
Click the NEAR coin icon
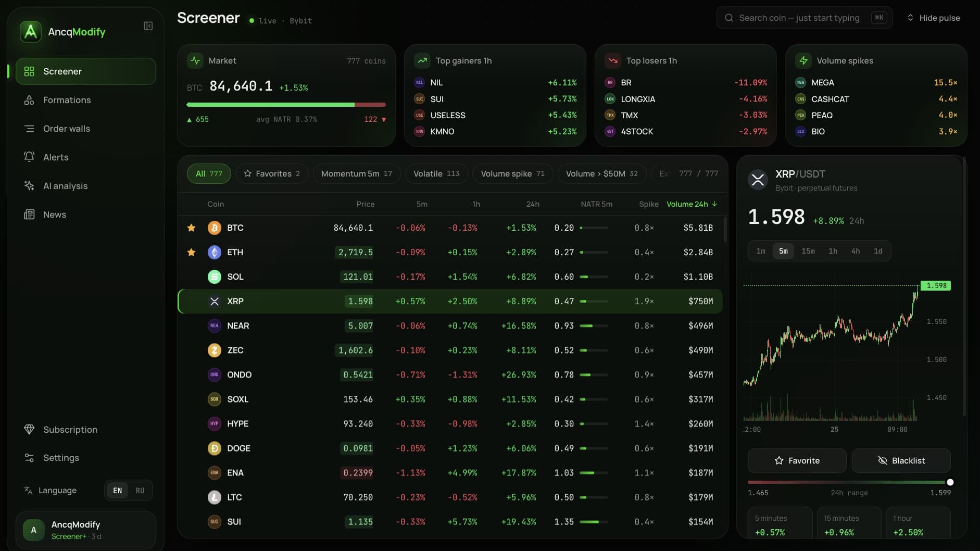pos(215,325)
